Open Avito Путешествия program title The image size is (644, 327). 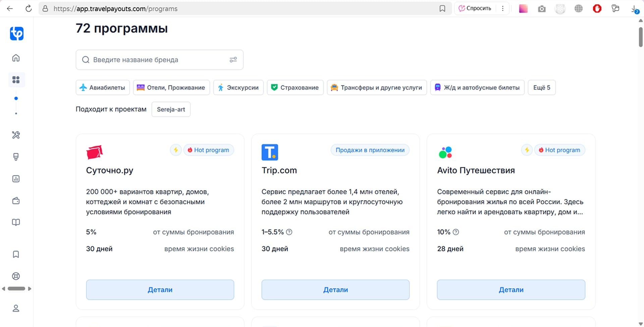click(476, 170)
